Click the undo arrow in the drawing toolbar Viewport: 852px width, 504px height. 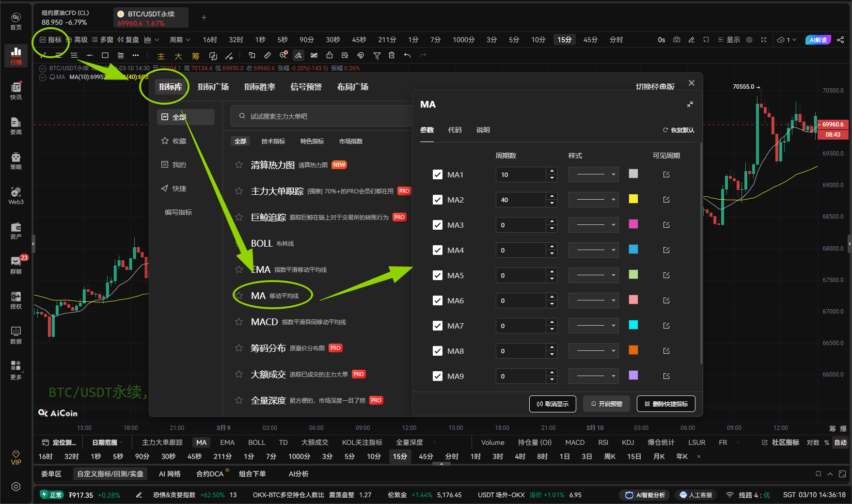click(x=407, y=55)
